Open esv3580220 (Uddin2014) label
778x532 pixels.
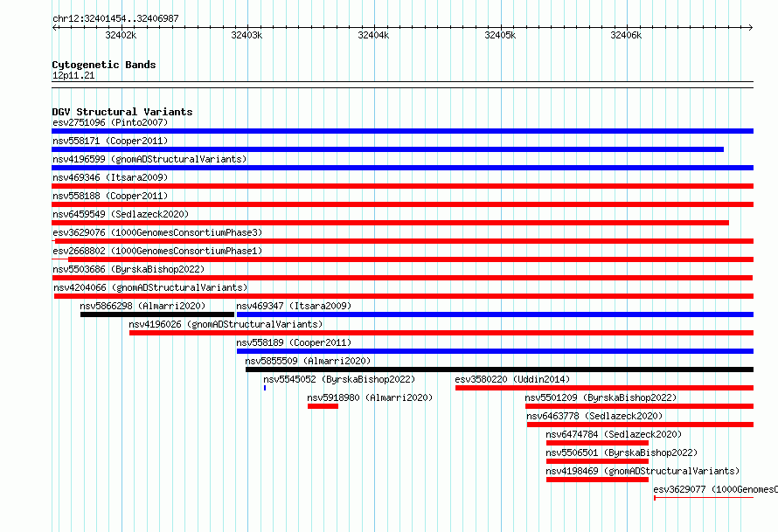[512, 379]
